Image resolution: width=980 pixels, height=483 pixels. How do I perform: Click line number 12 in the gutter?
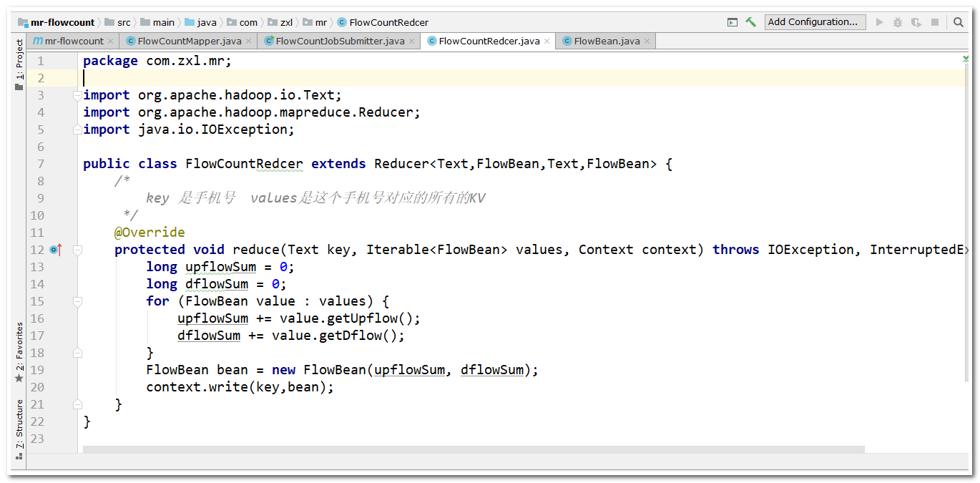coord(37,250)
